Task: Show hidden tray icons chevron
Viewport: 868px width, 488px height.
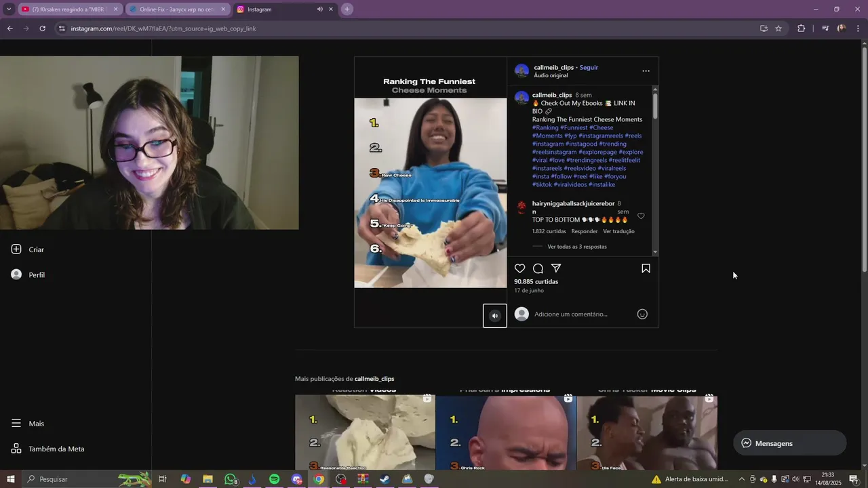Action: pyautogui.click(x=741, y=479)
